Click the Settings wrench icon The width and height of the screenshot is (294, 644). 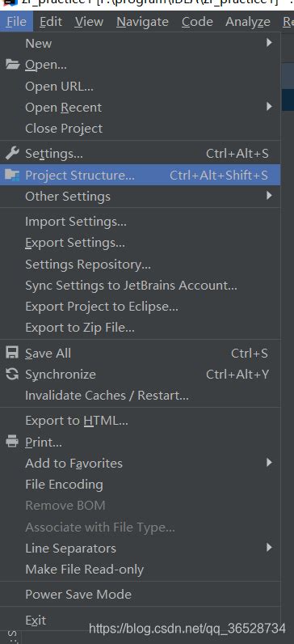pos(12,154)
